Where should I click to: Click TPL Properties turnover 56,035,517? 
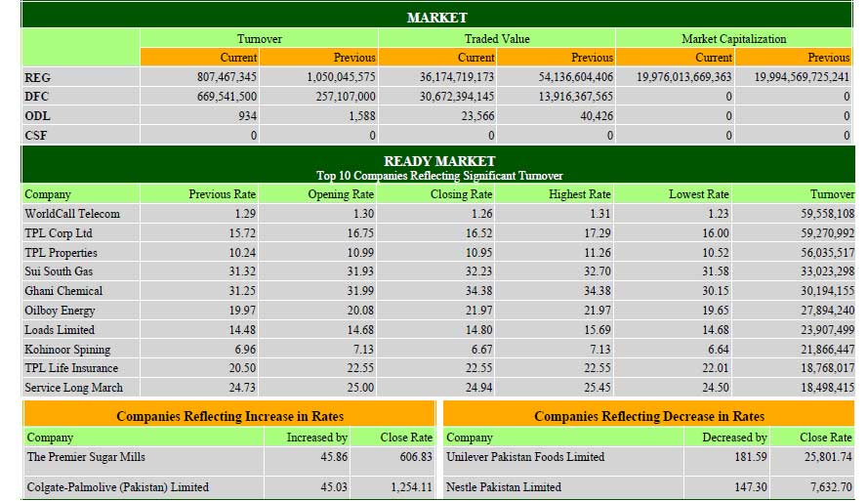[x=827, y=252]
